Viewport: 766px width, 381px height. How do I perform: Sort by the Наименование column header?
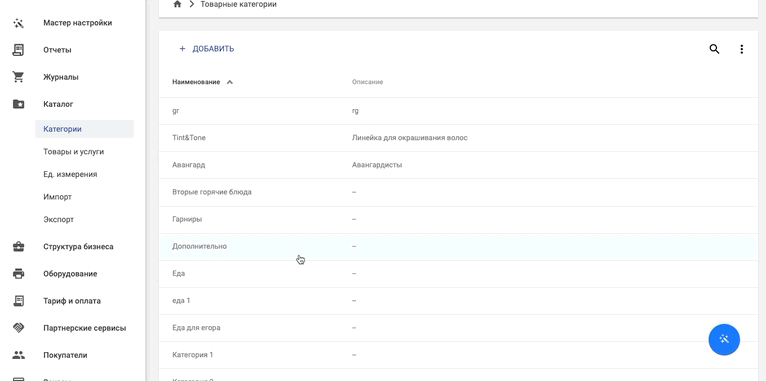click(x=196, y=82)
